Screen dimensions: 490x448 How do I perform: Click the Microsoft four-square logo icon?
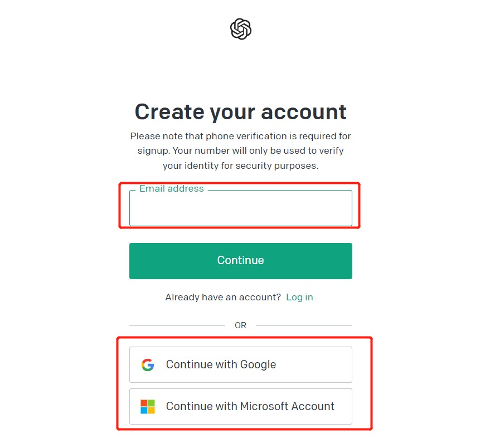coord(148,406)
